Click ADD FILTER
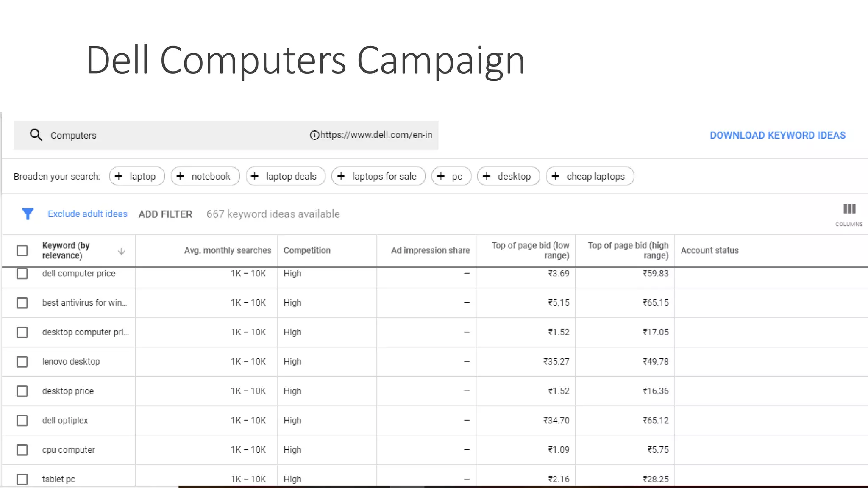The image size is (868, 488). (165, 214)
